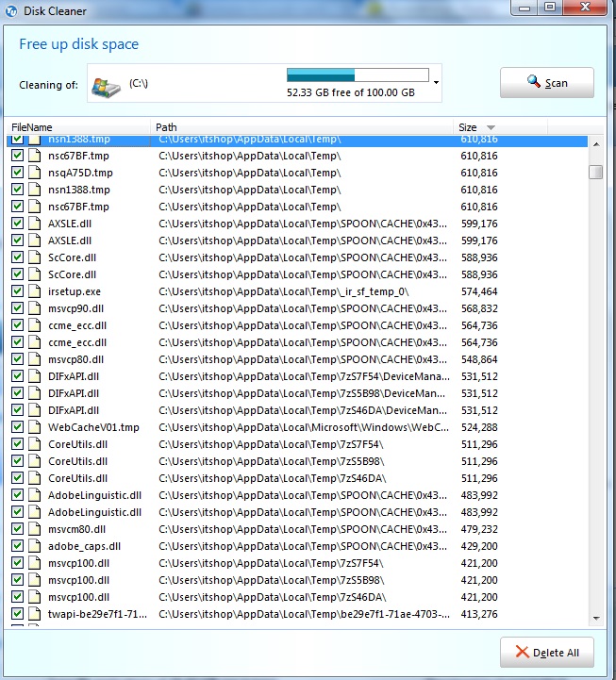Click the msvcp100.dll name in 7zS5B98 row

pos(78,580)
